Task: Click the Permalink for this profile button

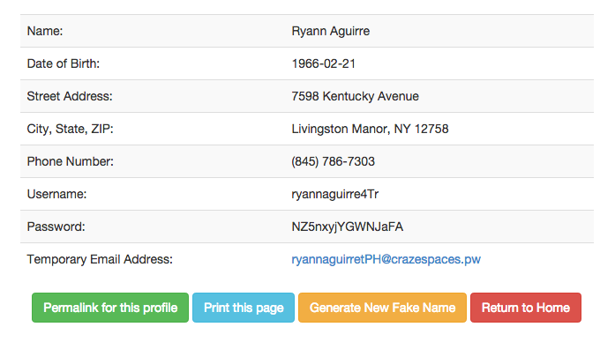Action: coord(110,308)
